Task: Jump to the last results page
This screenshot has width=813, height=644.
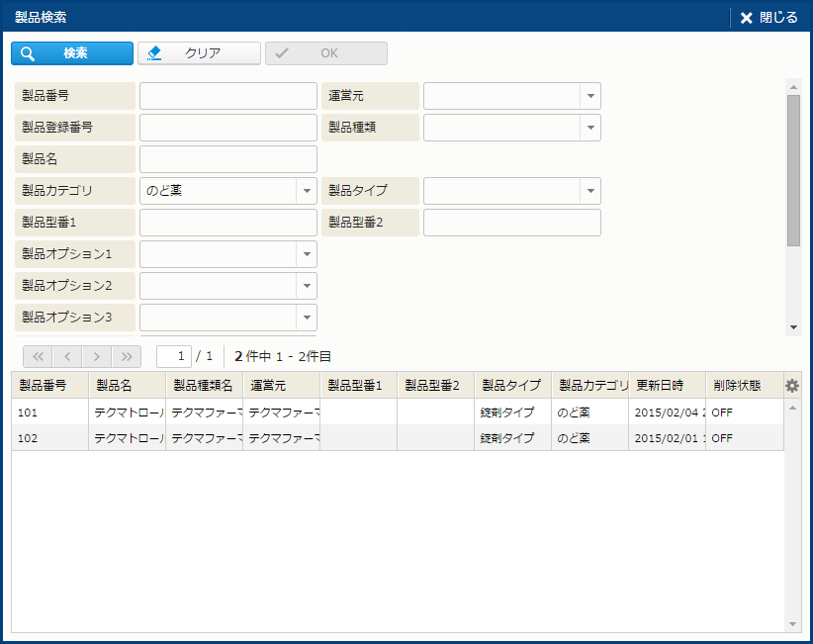Action: click(x=126, y=356)
